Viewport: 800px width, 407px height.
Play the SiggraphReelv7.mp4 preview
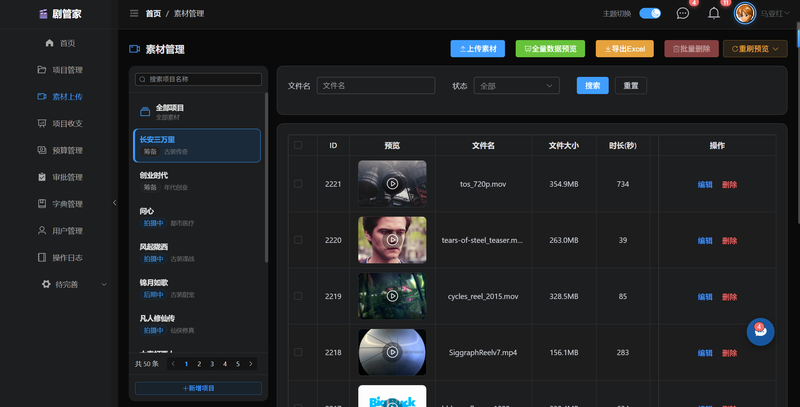[x=392, y=352]
